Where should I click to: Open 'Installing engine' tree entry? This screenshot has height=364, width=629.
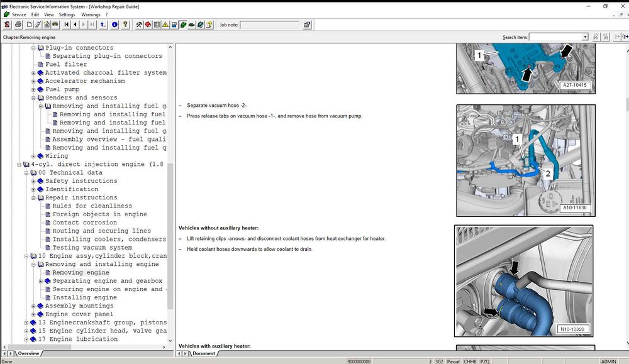85,297
